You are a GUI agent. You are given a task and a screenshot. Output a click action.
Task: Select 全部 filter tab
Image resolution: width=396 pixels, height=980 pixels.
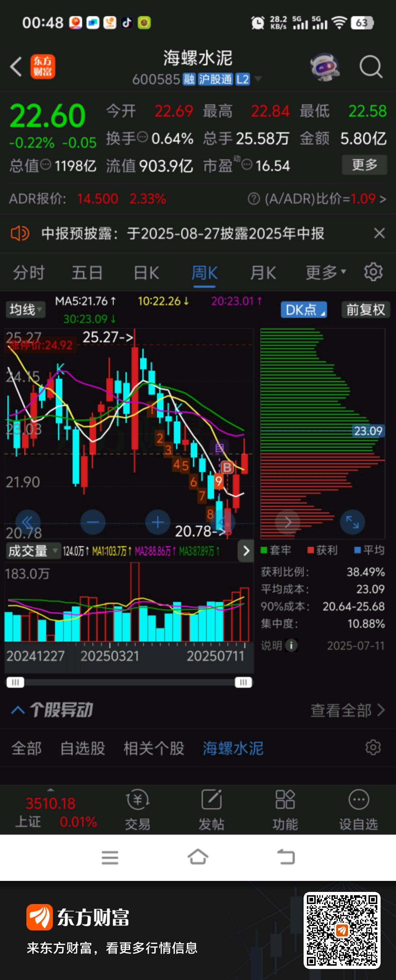(x=27, y=748)
